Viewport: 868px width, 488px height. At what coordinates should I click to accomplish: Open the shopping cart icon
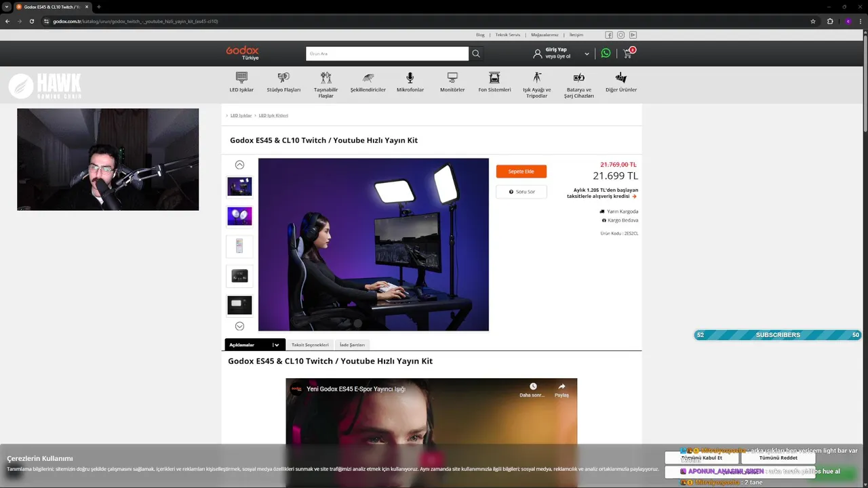[628, 53]
